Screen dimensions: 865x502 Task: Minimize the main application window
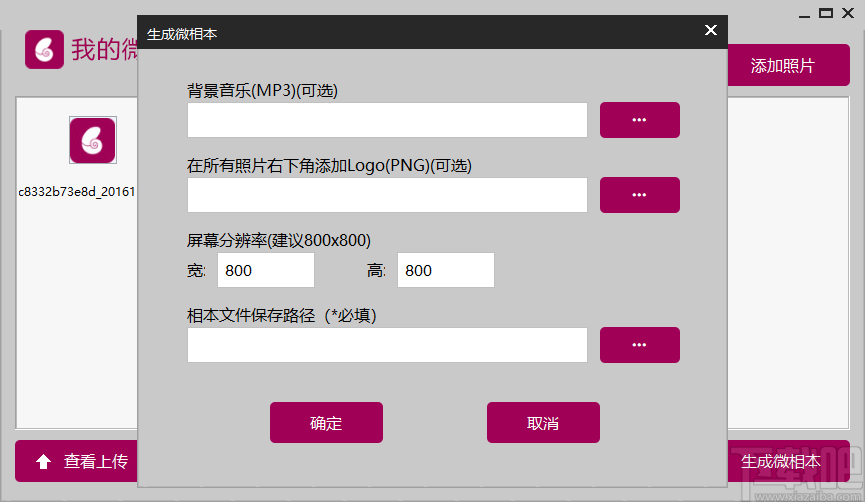804,14
